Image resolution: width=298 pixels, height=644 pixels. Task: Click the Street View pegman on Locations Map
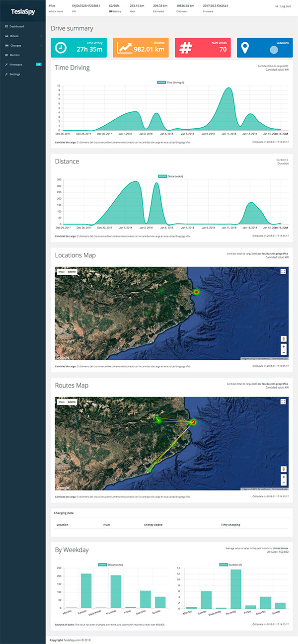pos(284,339)
